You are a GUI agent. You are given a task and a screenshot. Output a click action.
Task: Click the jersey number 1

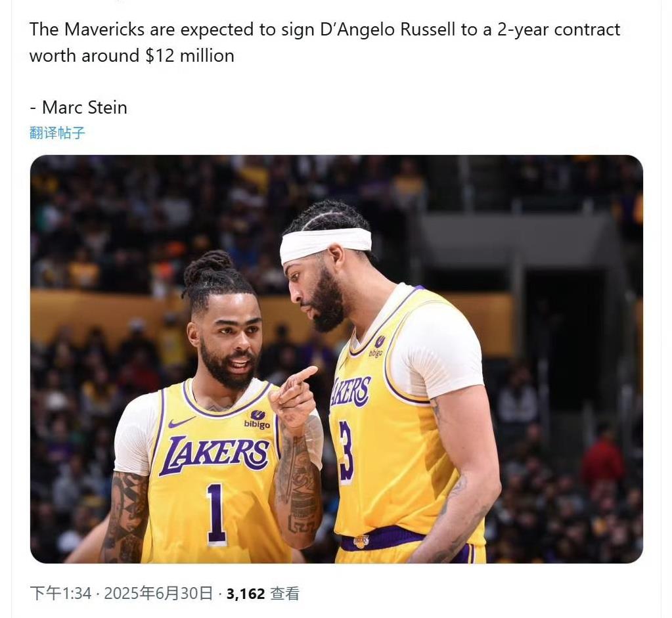tap(216, 514)
